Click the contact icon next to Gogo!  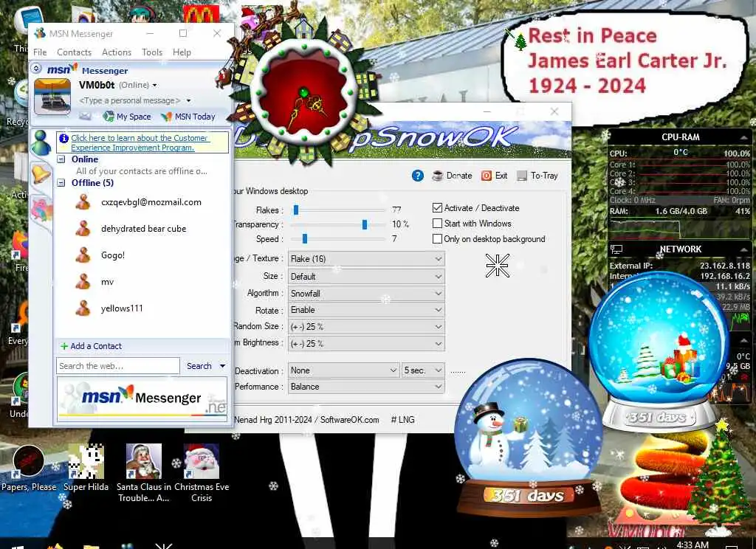[83, 255]
